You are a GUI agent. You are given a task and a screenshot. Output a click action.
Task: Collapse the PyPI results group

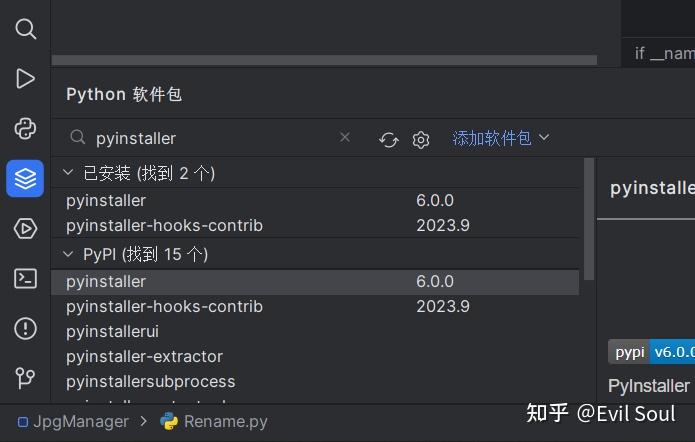[x=68, y=254]
